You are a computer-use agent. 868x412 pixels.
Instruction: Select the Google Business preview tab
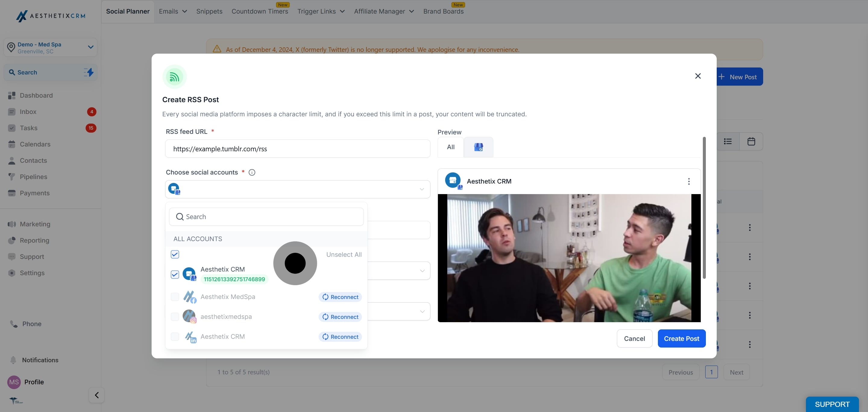pos(479,147)
